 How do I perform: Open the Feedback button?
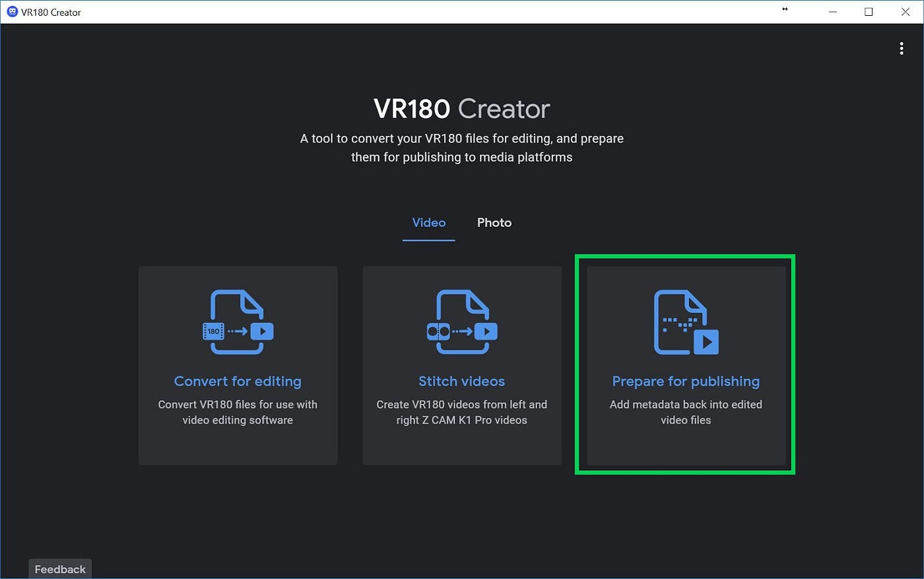[60, 569]
